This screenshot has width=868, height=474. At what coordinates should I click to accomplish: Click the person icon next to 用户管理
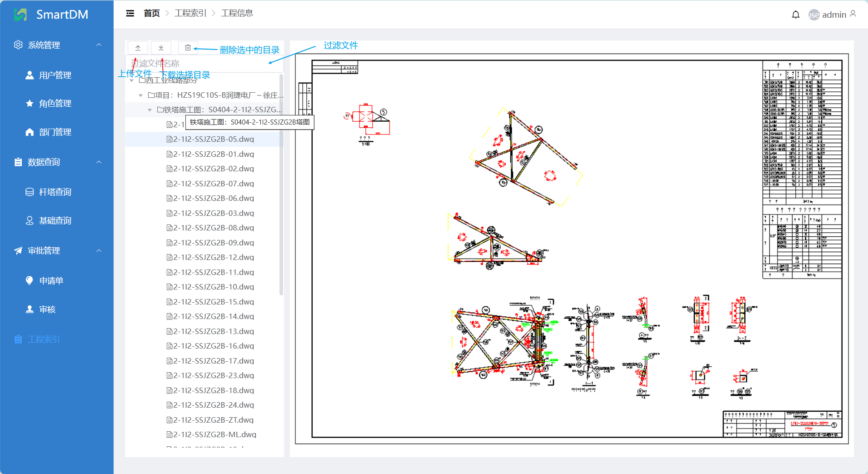tap(30, 75)
